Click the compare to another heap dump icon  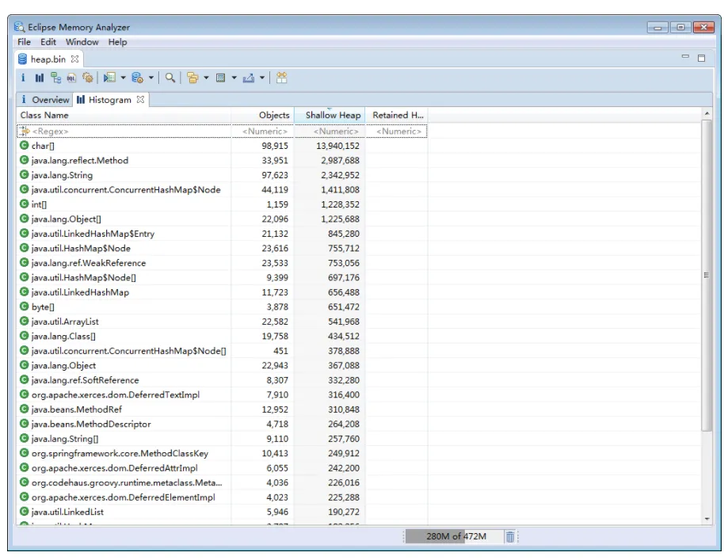coord(281,78)
